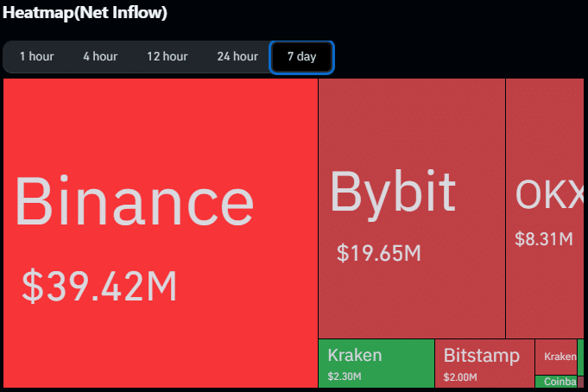Click the $2.30M Kraken inflow value
The height and width of the screenshot is (392, 588).
coord(345,376)
